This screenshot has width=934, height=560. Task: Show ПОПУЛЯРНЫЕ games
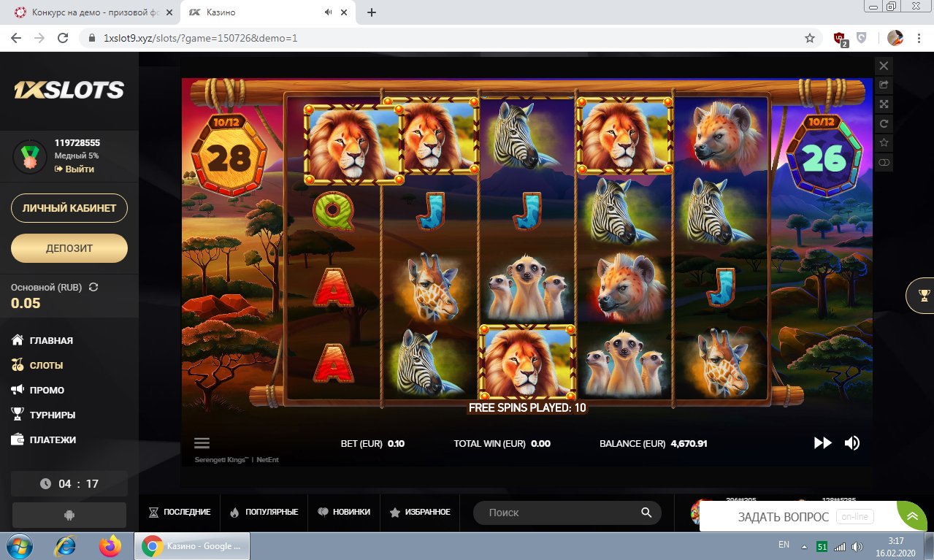[264, 512]
